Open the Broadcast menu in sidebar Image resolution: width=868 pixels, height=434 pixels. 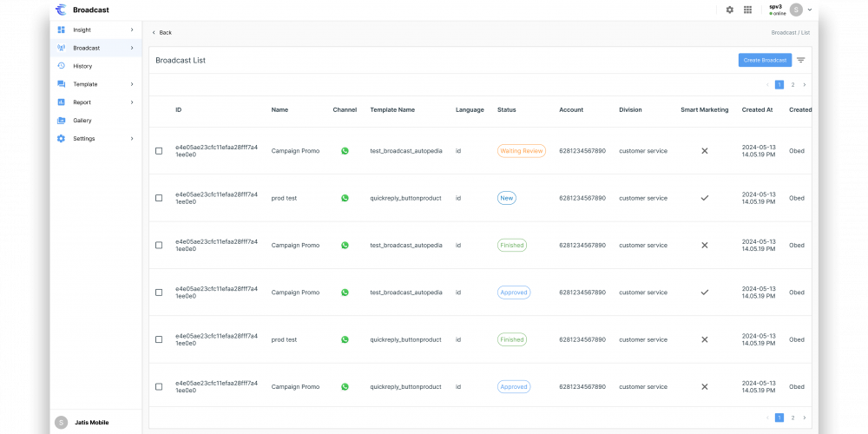(87, 48)
